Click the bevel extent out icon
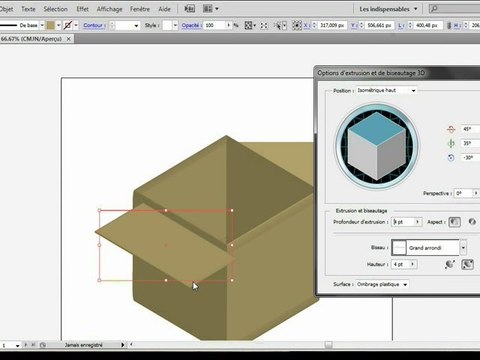The width and height of the screenshot is (480, 360). tap(450, 264)
